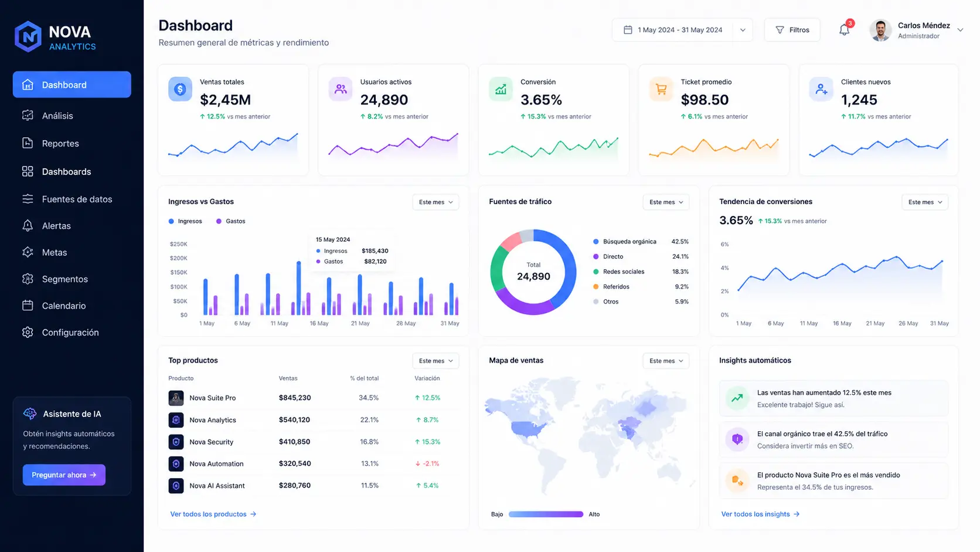
Task: Click the Clientes nuevos user-plus icon
Action: (x=821, y=89)
